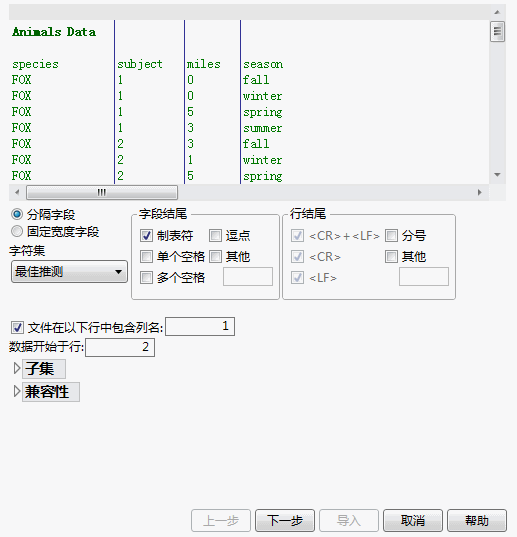Screen dimensions: 517x537
Task: Check 其他 under 字段结尾
Action: click(x=215, y=256)
